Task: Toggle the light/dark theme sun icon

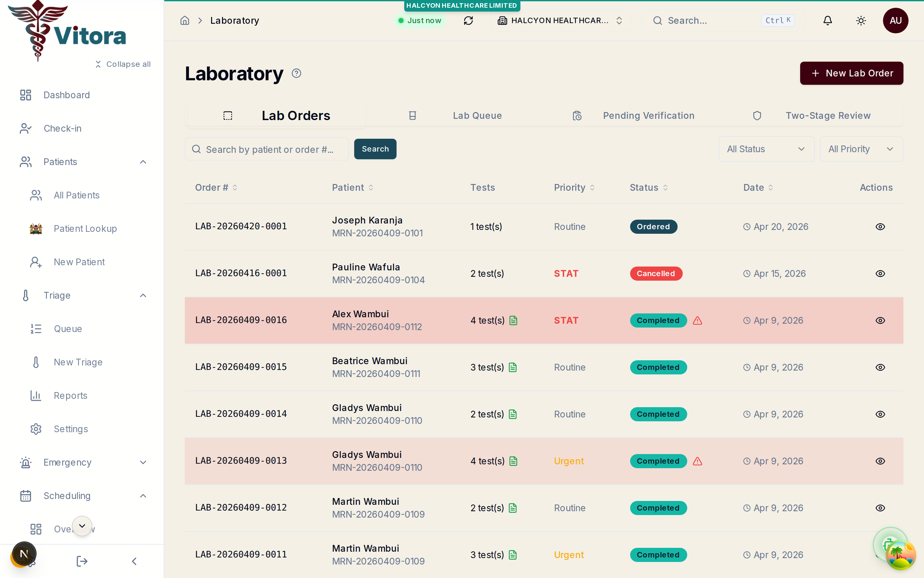Action: tap(860, 21)
